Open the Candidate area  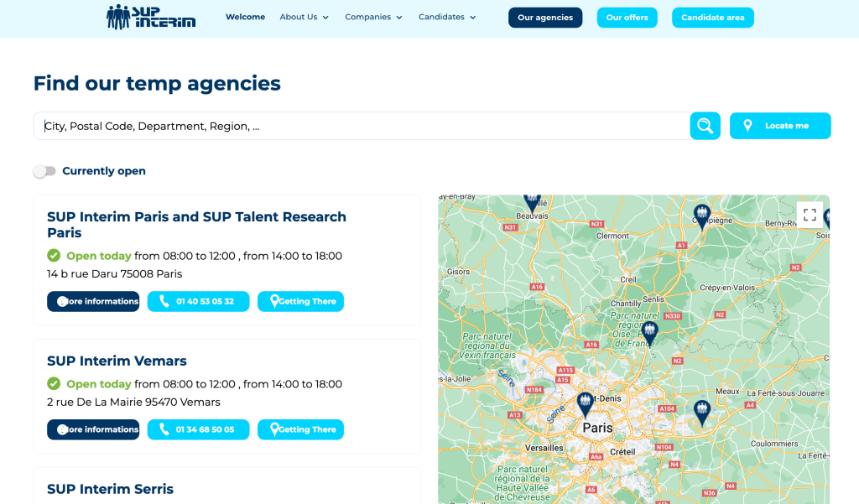(x=713, y=18)
